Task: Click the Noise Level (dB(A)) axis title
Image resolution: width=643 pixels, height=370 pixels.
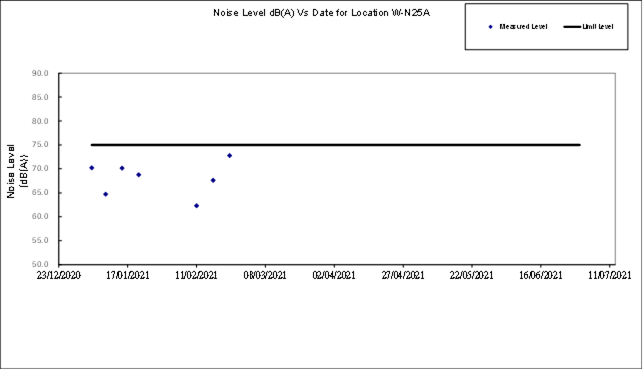Action: pos(17,171)
